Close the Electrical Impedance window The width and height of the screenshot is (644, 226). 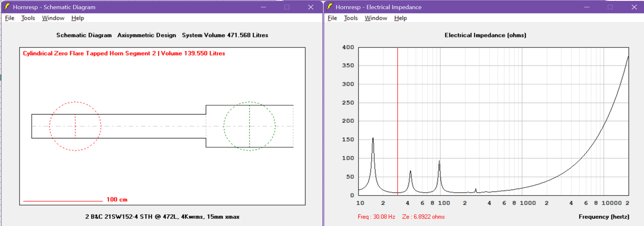click(x=634, y=7)
